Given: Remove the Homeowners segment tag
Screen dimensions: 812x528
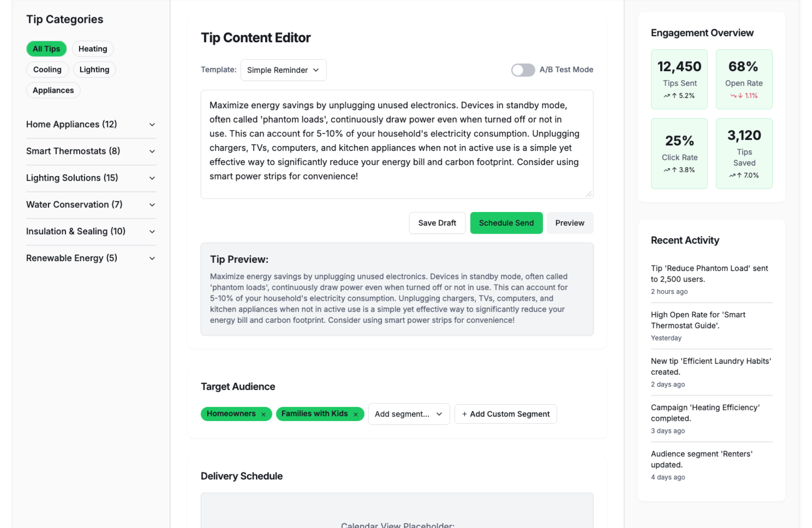Looking at the screenshot, I should click(x=263, y=415).
